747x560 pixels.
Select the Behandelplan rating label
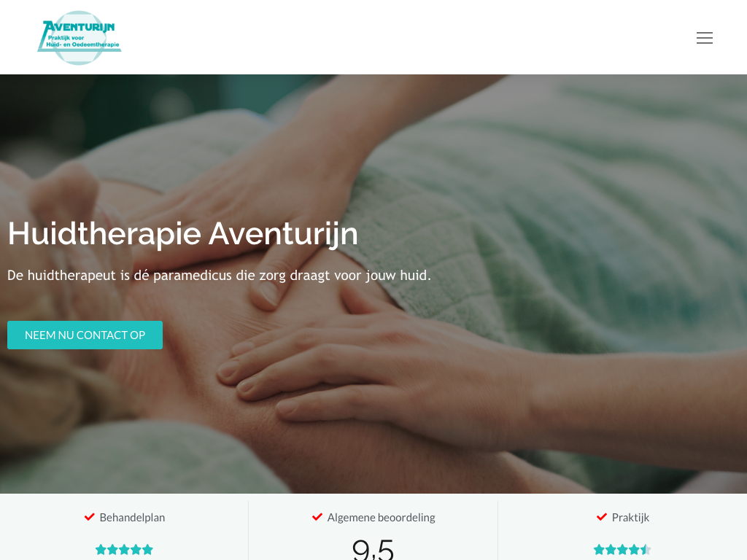[132, 518]
